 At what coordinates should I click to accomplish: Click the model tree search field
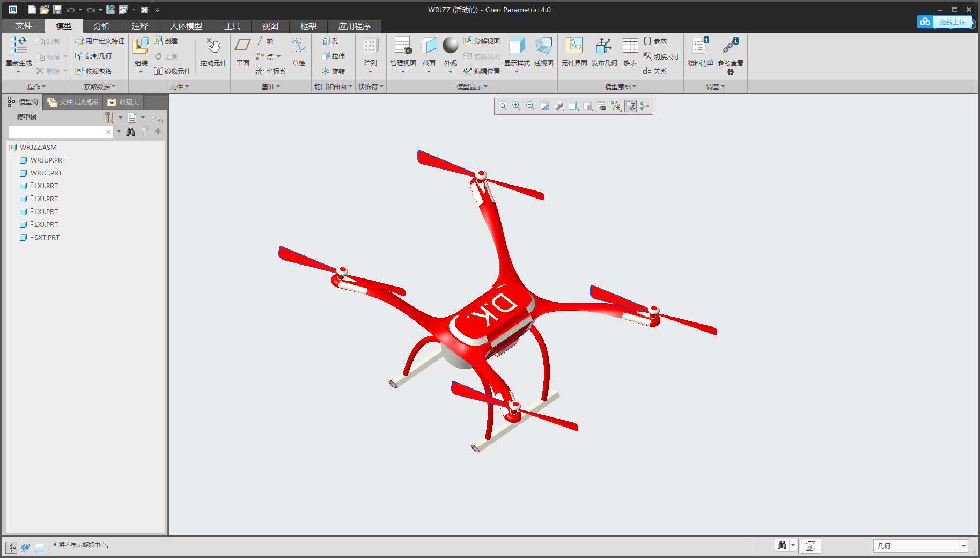coord(61,131)
